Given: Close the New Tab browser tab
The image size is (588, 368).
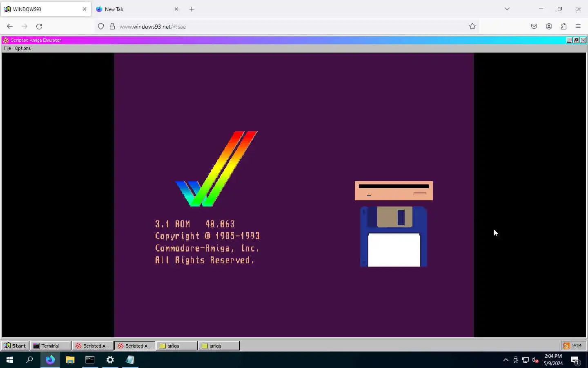Looking at the screenshot, I should 176,9.
